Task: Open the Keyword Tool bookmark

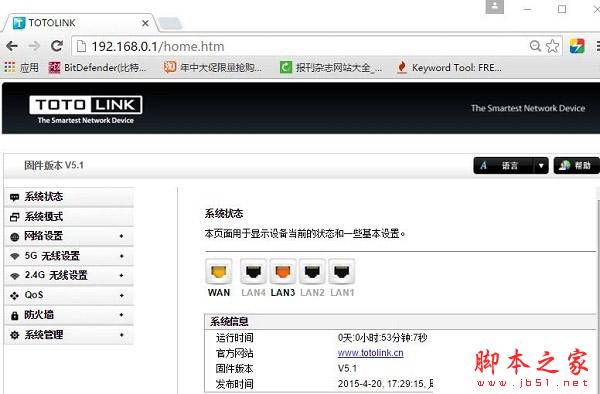Action: tap(449, 68)
